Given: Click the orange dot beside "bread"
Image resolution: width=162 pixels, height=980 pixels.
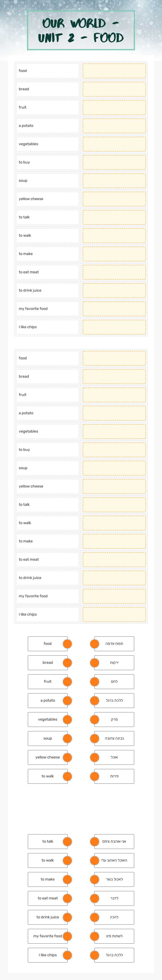Looking at the screenshot, I should tap(67, 662).
